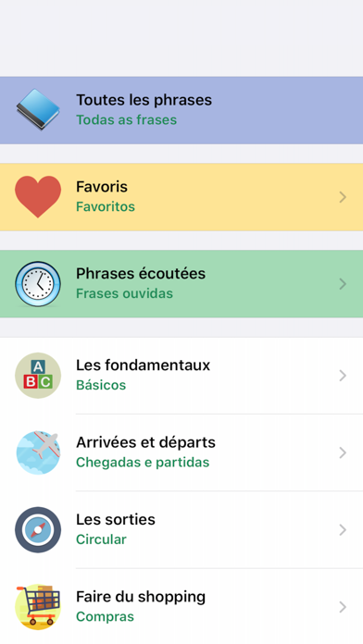The height and width of the screenshot is (644, 363).
Task: Tap the red heart Favoris icon
Action: tap(38, 197)
